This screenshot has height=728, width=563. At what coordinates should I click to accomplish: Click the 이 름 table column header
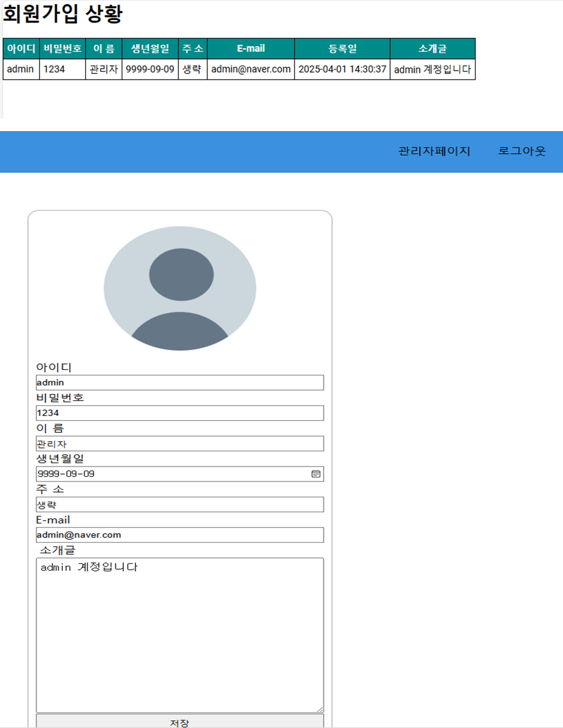coord(104,48)
